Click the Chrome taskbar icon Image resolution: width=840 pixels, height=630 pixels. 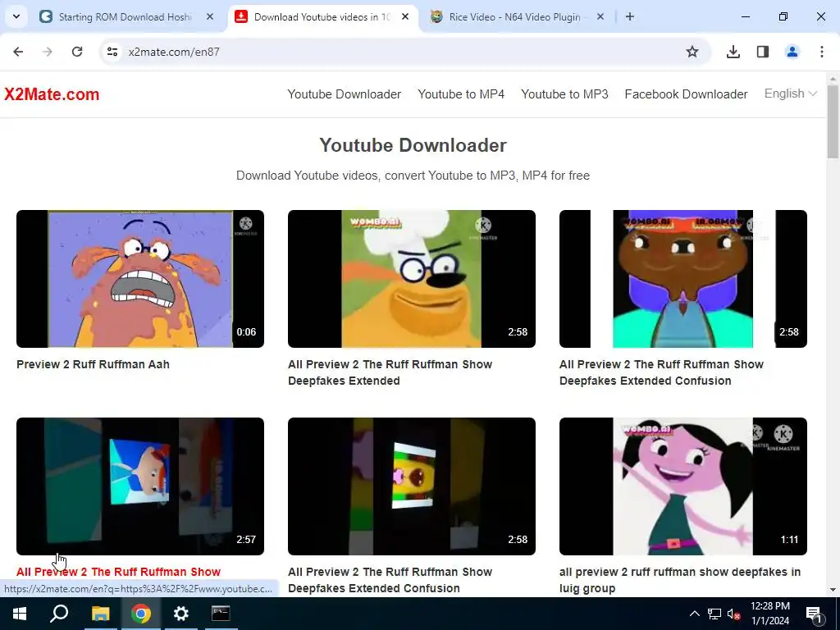141,614
